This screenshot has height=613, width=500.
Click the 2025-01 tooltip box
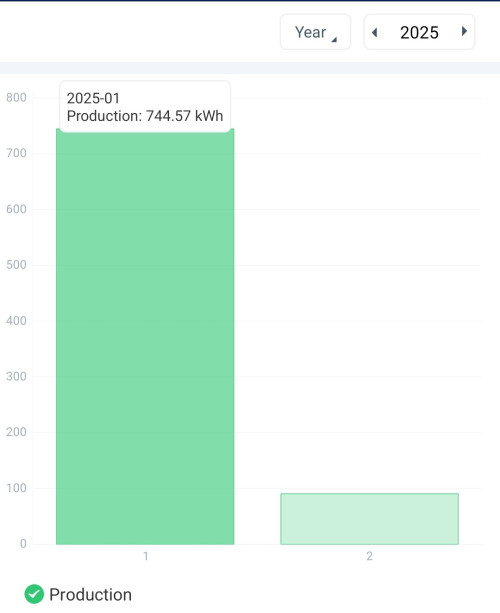145,107
